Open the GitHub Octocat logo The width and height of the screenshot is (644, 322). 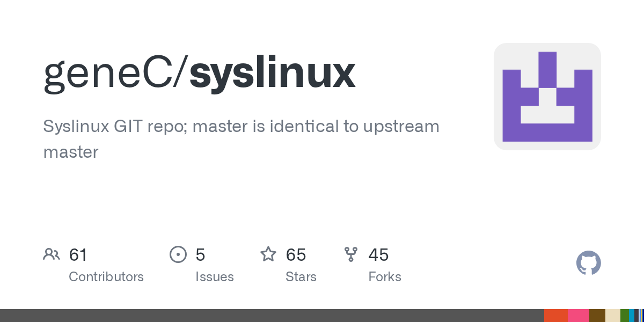point(588,264)
